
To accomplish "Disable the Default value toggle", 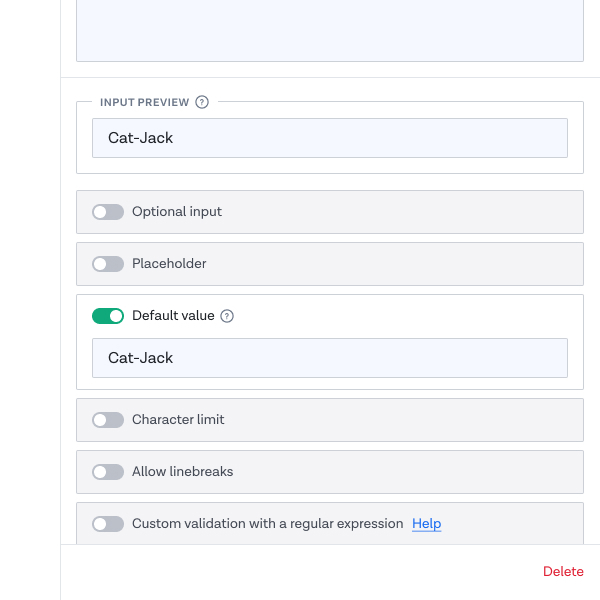I will coord(108,316).
